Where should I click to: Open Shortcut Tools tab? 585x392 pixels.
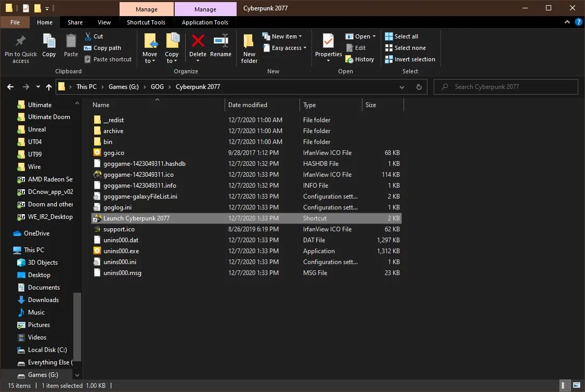pos(146,22)
